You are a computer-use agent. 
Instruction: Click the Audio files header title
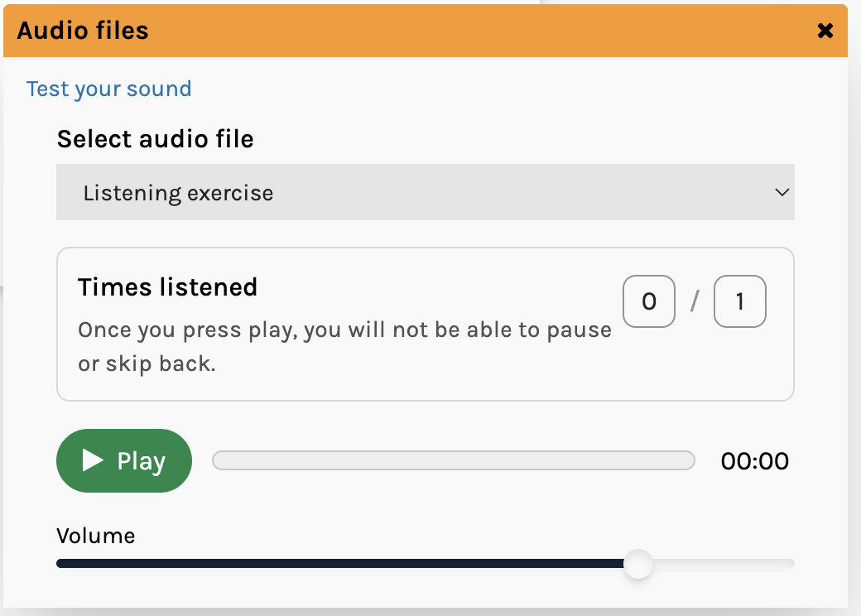tap(83, 31)
